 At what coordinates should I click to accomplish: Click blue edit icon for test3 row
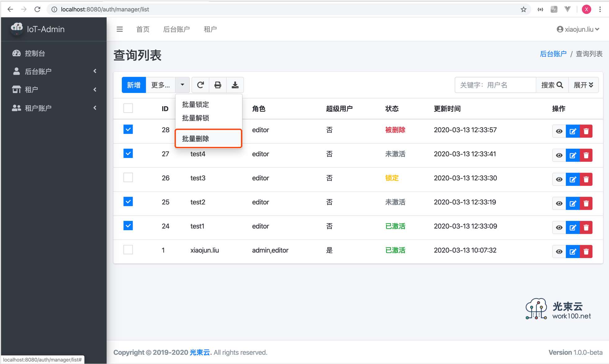(572, 179)
